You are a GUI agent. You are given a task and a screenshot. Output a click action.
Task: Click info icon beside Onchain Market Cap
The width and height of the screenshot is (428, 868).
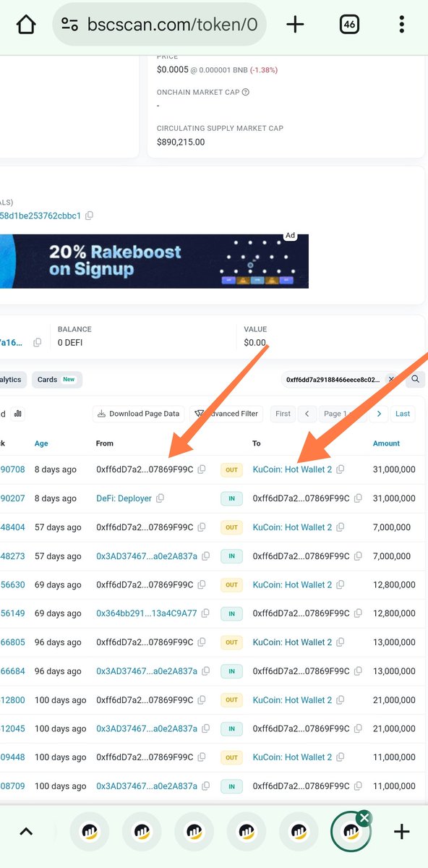pos(246,93)
